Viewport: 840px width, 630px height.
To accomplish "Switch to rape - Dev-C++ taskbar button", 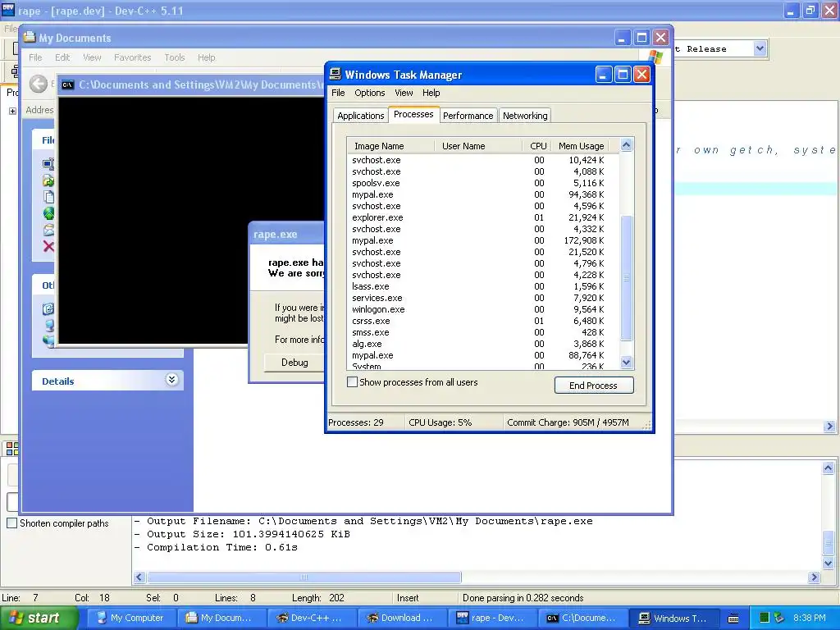I will 492,618.
